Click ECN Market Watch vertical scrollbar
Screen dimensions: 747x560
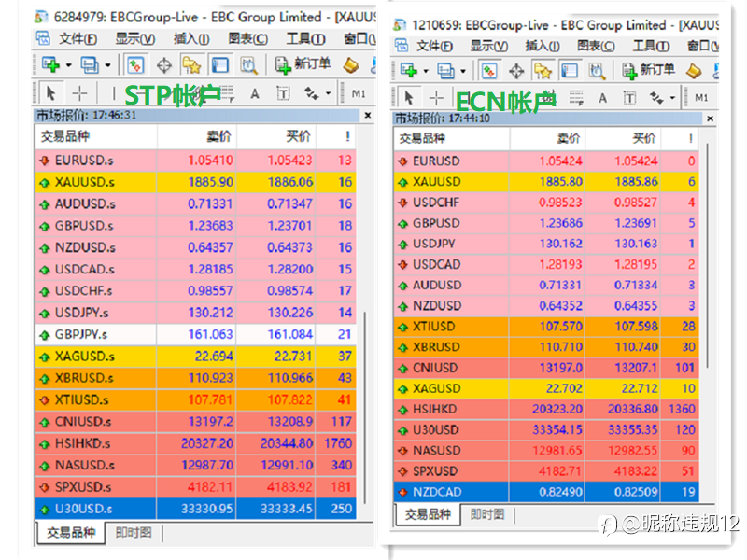708,255
